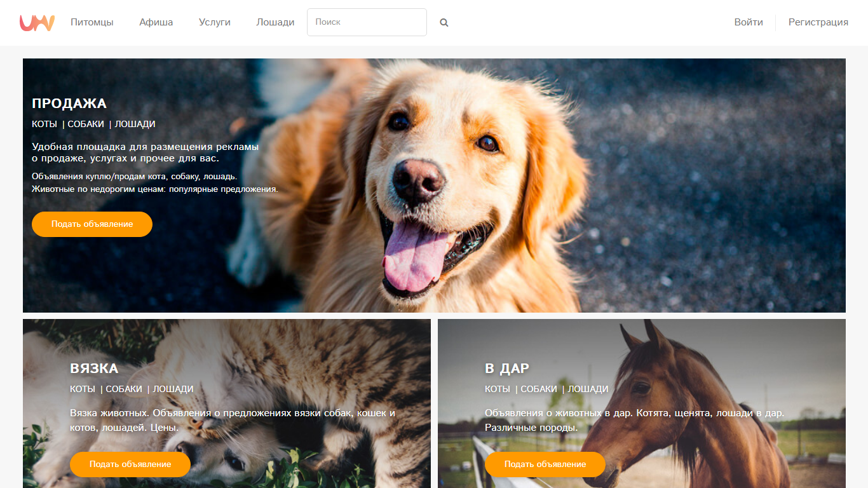This screenshot has height=488, width=868.
Task: Open the Лошади menu item
Action: point(275,22)
